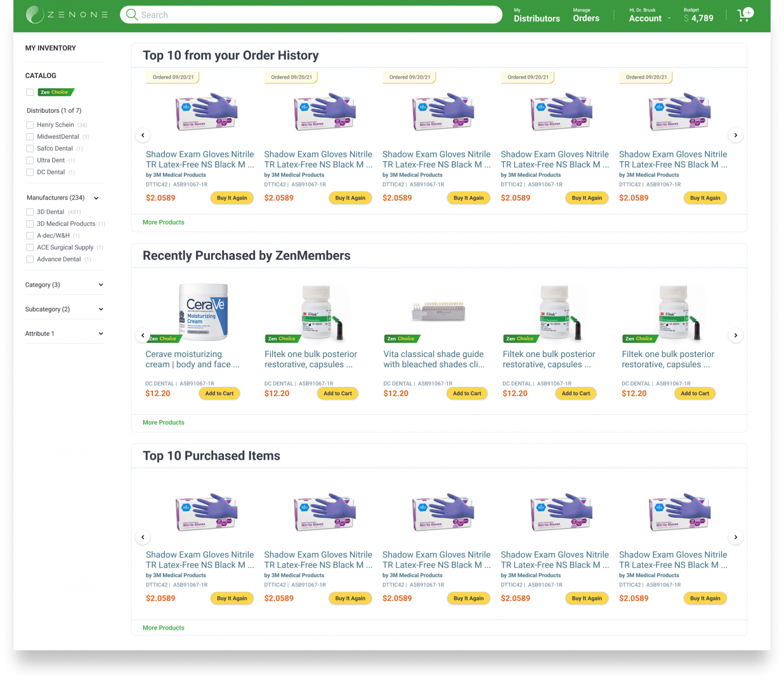
Task: Click the ZenOne logo
Action: 67,15
